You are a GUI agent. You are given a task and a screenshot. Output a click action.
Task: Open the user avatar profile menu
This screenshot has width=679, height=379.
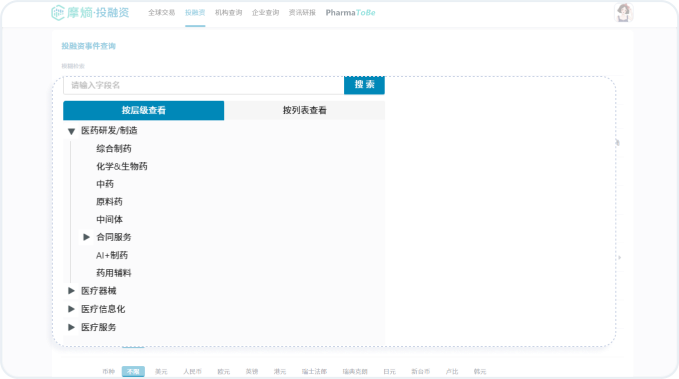(x=624, y=13)
